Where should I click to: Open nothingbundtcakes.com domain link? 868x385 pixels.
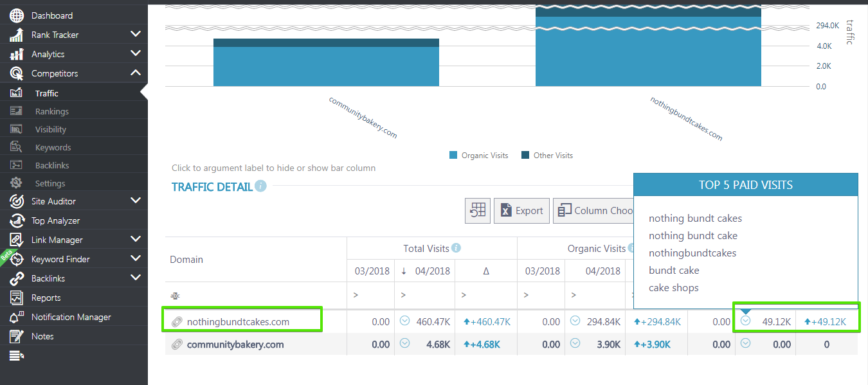click(238, 321)
